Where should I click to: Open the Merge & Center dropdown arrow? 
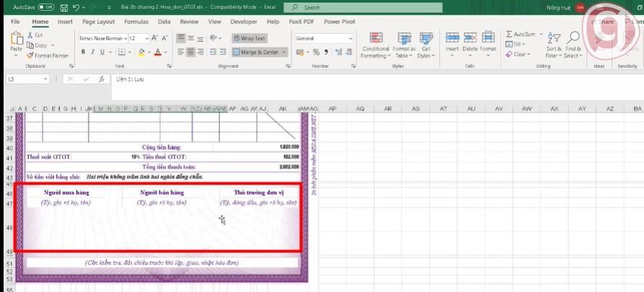pyautogui.click(x=284, y=52)
